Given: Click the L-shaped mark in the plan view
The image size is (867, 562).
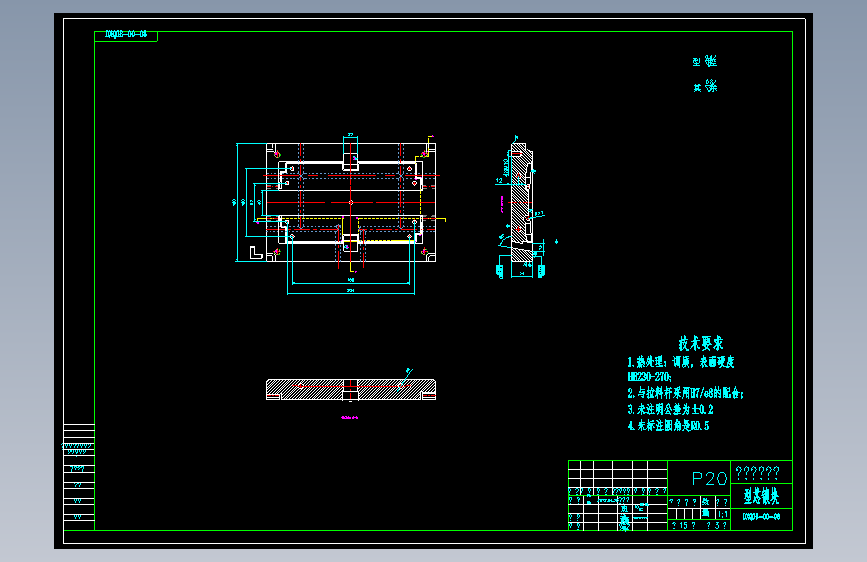Looking at the screenshot, I should [255, 253].
